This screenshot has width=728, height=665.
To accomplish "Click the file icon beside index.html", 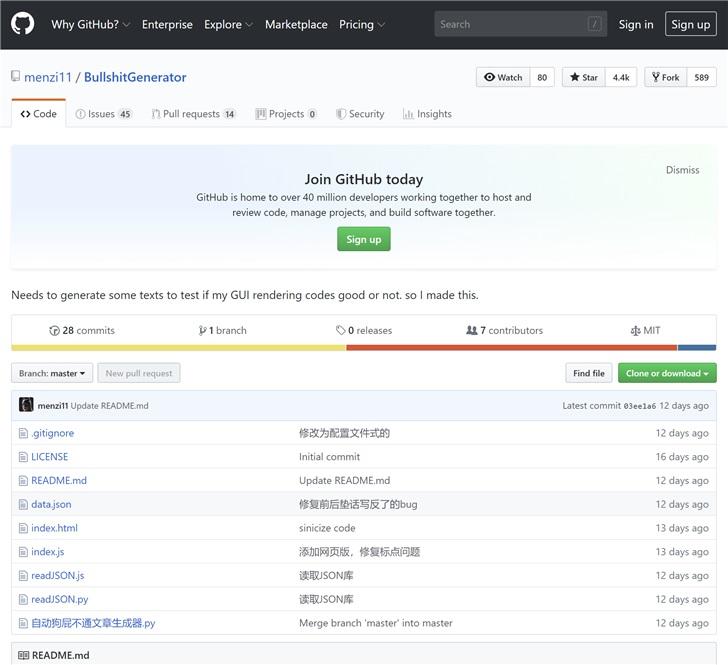I will [23, 528].
